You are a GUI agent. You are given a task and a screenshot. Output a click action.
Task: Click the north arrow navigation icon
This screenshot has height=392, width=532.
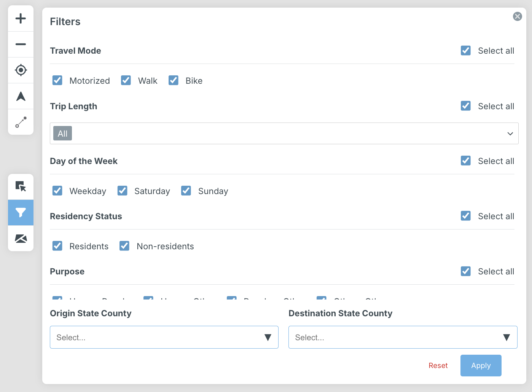pos(21,96)
